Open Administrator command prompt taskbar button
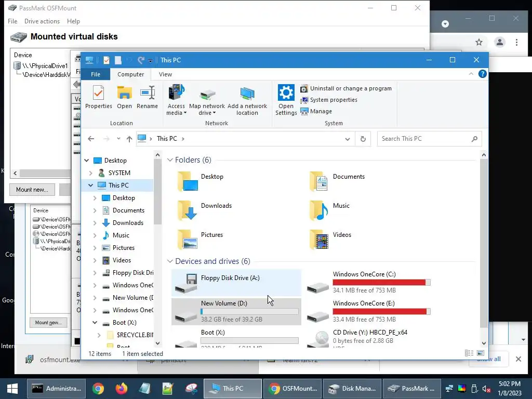Image resolution: width=532 pixels, height=399 pixels. (x=56, y=389)
